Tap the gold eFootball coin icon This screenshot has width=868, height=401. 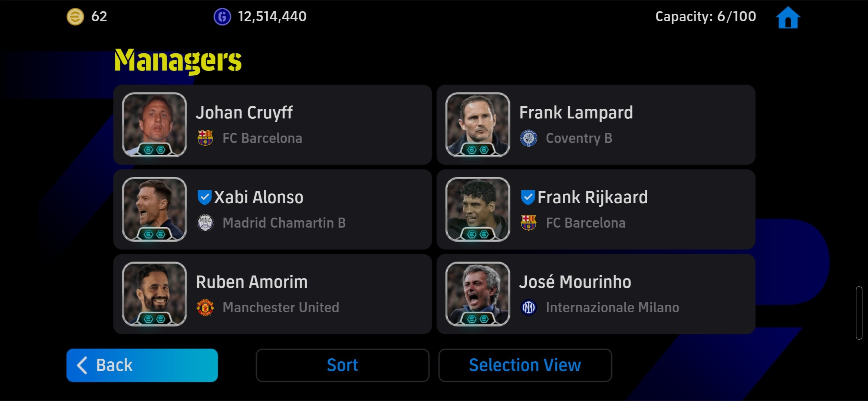coord(75,17)
